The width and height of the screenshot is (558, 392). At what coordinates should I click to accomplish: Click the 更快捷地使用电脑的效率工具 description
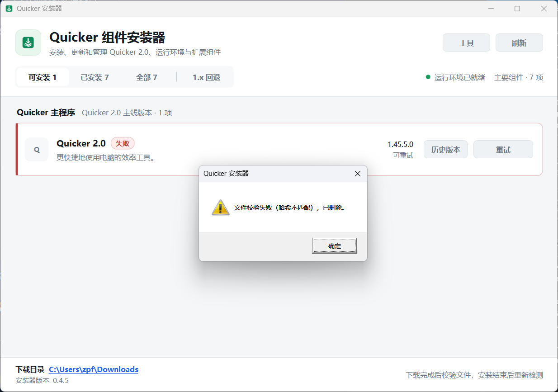pyautogui.click(x=106, y=158)
